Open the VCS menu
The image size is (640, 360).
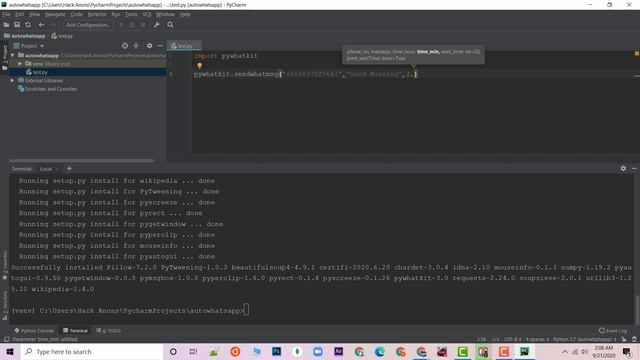pos(147,14)
